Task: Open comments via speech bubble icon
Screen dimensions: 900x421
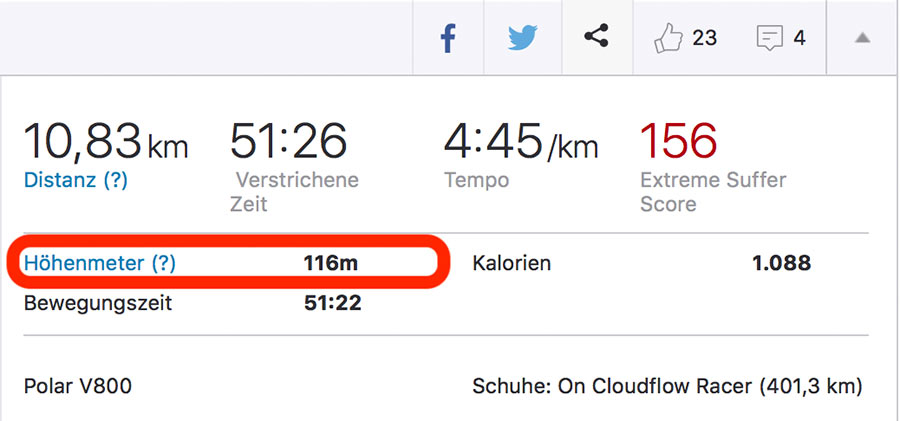Action: point(769,39)
